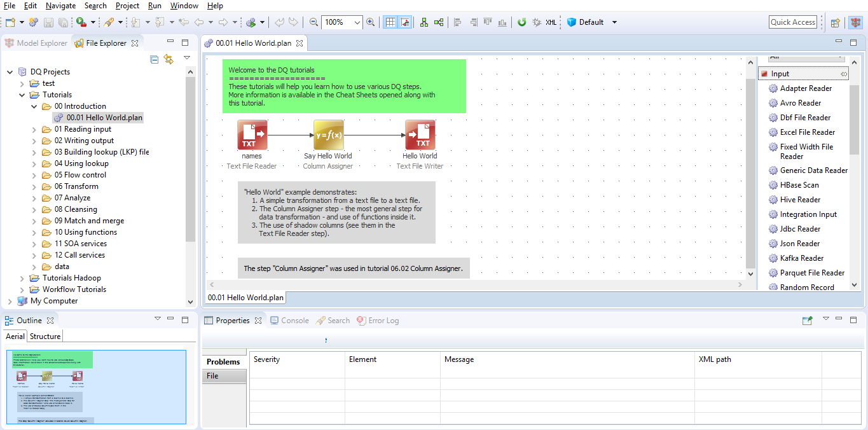Viewport: 868px width, 430px height.
Task: Click the Run plan gear icon
Action: click(251, 22)
